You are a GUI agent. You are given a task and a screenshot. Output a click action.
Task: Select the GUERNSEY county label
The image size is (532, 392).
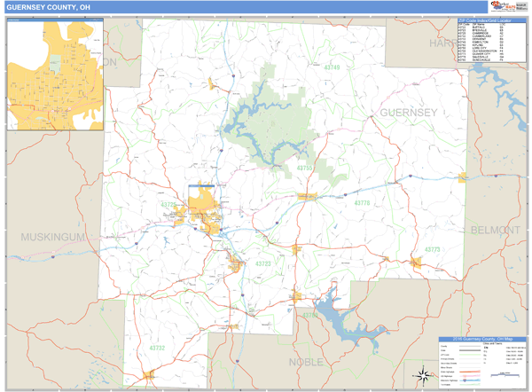[408, 113]
